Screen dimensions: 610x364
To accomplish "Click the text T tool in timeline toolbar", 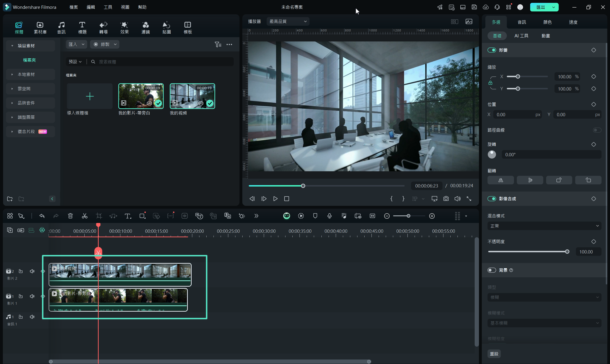I will (x=128, y=216).
